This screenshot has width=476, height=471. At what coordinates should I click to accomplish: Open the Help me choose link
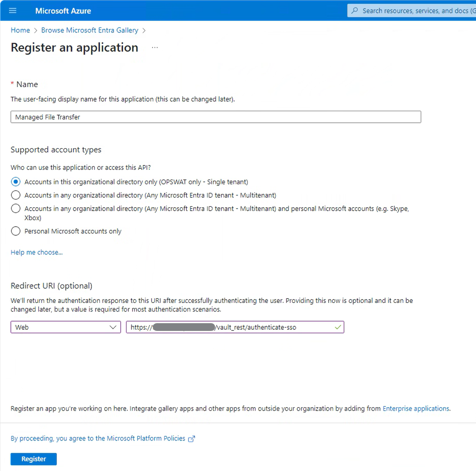coord(37,253)
